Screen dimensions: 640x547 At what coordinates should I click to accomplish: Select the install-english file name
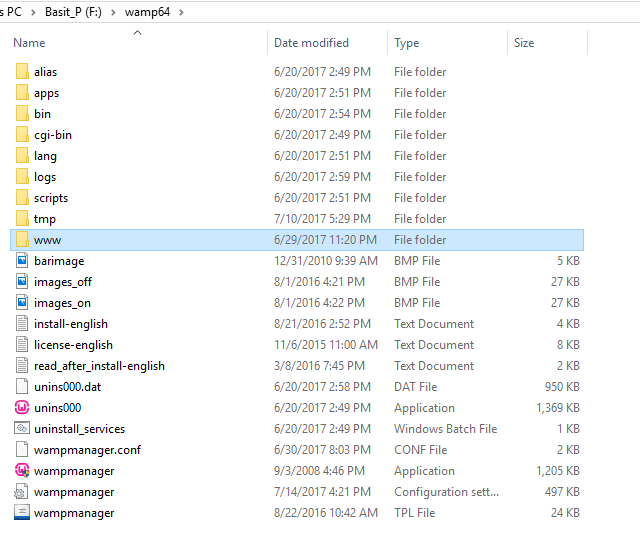(x=71, y=324)
